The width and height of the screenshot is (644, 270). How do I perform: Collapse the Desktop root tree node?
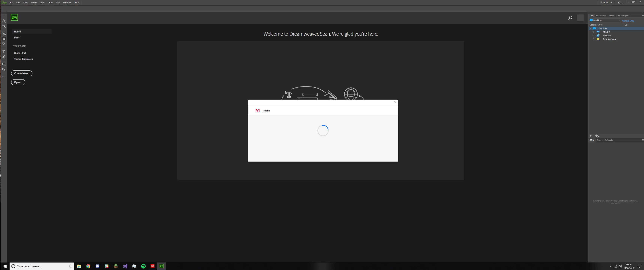[591, 29]
